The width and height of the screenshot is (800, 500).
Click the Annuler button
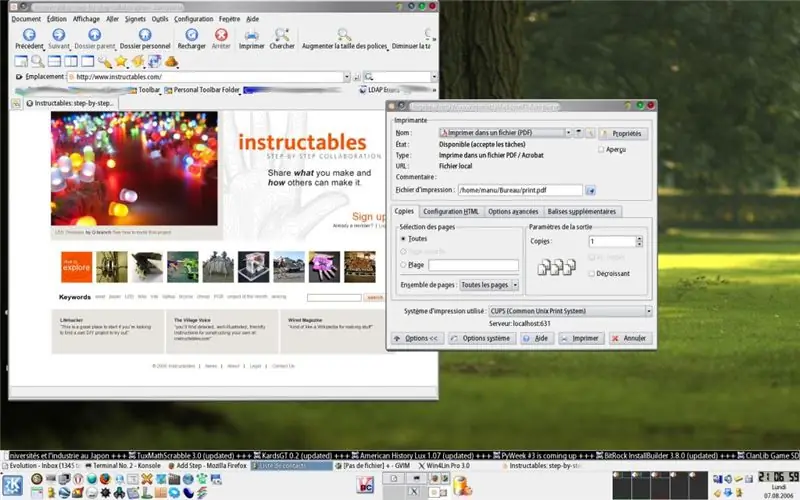[630, 338]
